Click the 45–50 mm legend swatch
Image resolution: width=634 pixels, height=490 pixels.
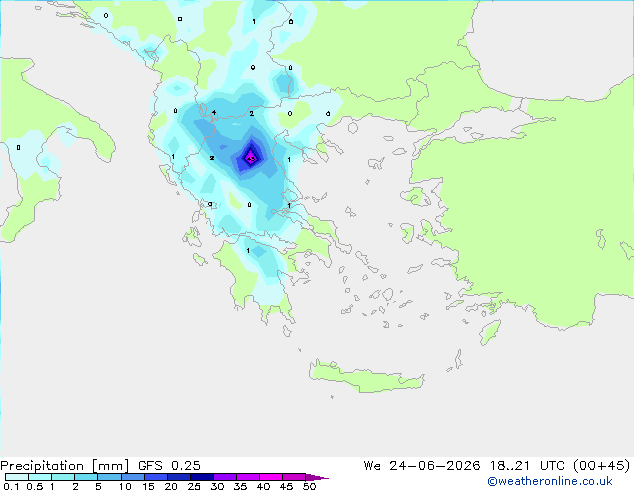294,477
